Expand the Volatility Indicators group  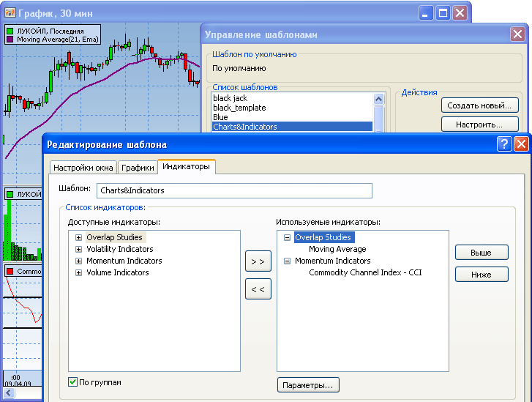coord(79,249)
